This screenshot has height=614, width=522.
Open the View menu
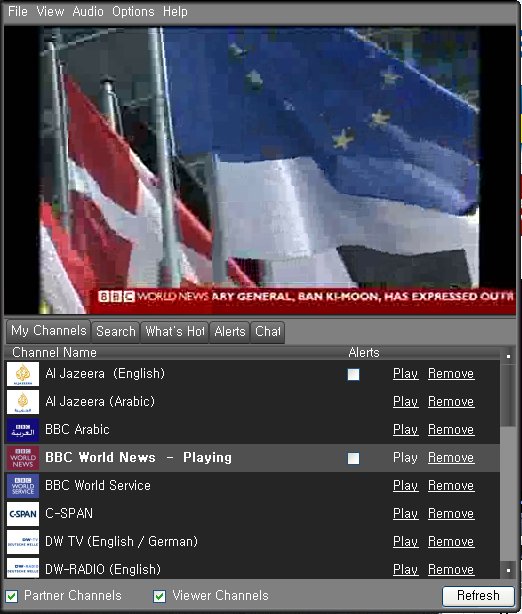tap(50, 12)
